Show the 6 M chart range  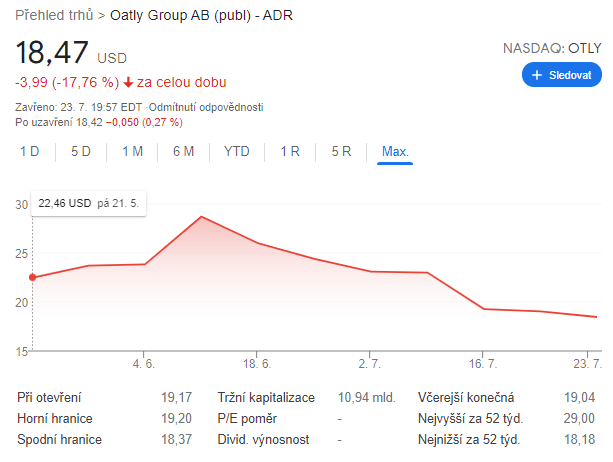183,152
